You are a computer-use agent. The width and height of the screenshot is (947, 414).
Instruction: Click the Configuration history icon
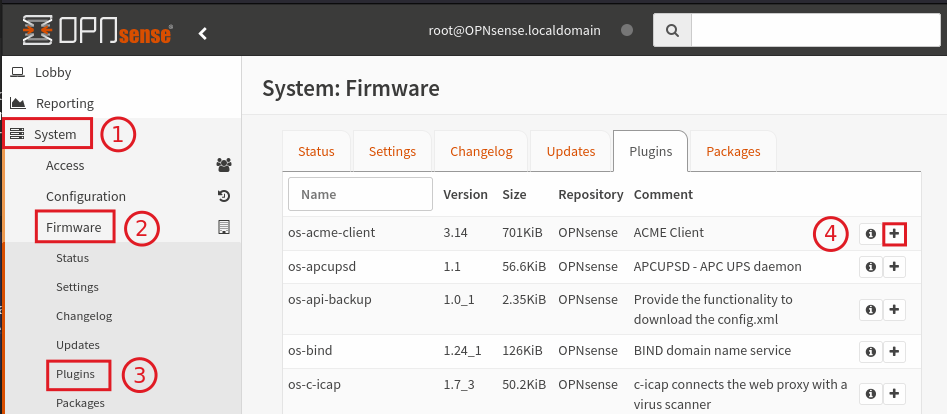[223, 196]
